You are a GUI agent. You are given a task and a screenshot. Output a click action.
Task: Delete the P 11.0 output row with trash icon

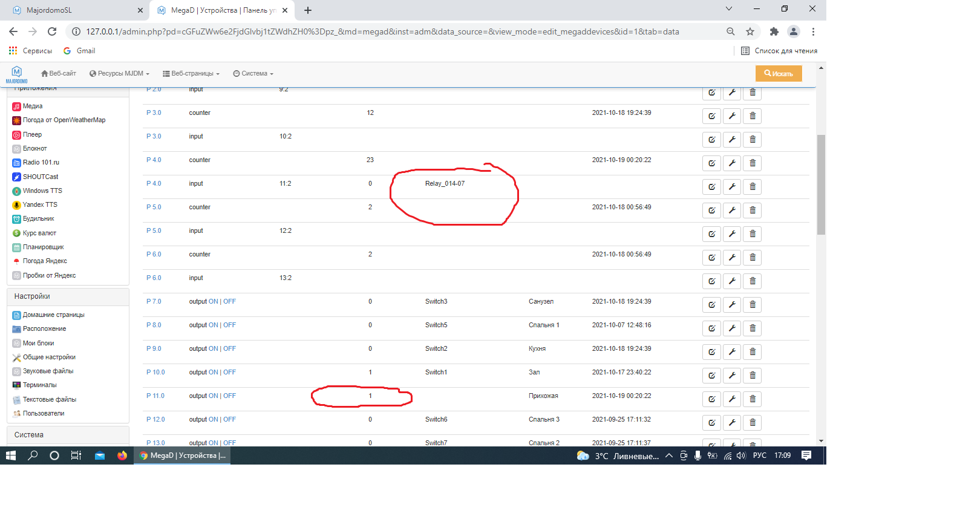click(753, 399)
